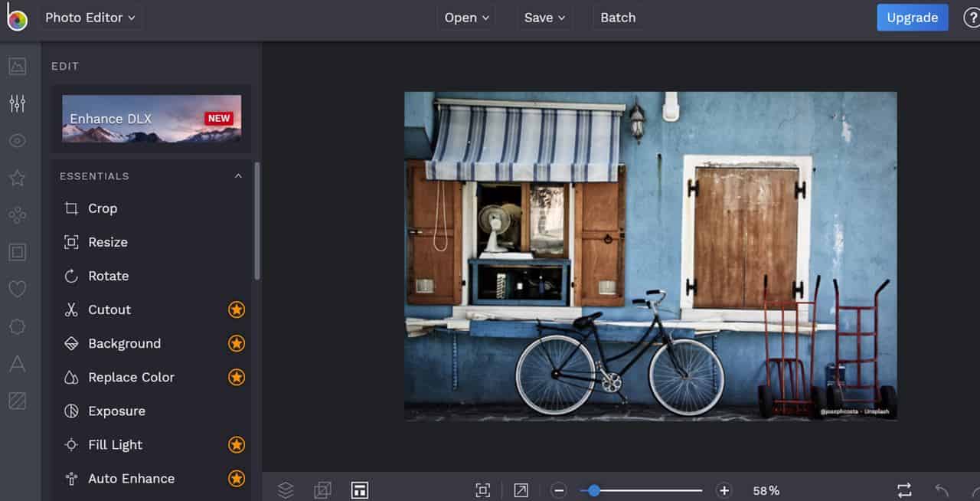Click the zoom slider handle
Viewport: 980px width, 501px height.
click(x=593, y=490)
